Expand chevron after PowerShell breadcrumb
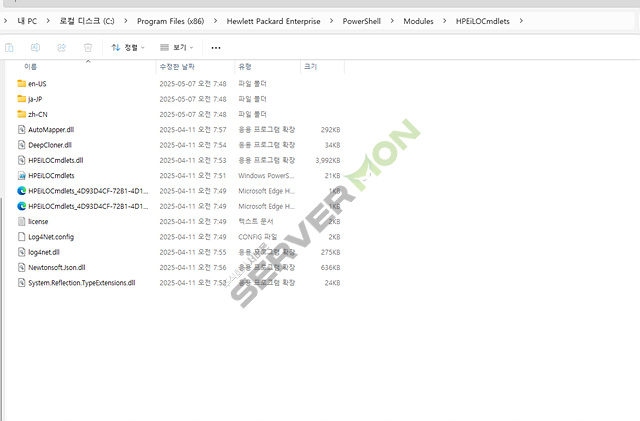 click(x=392, y=21)
